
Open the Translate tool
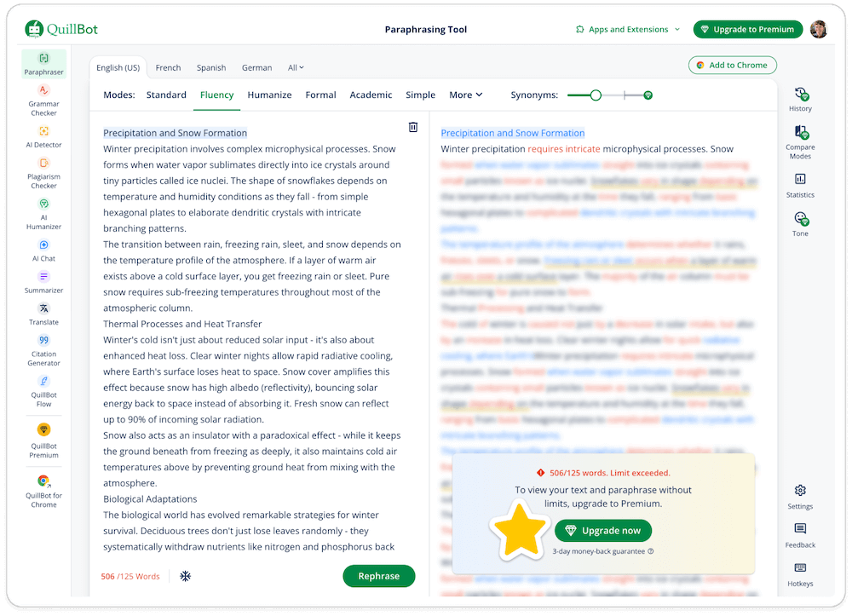point(44,314)
